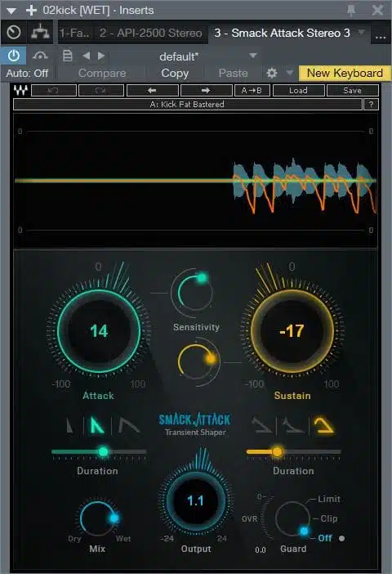
Task: Click the Waves redo button
Action: [x=101, y=91]
